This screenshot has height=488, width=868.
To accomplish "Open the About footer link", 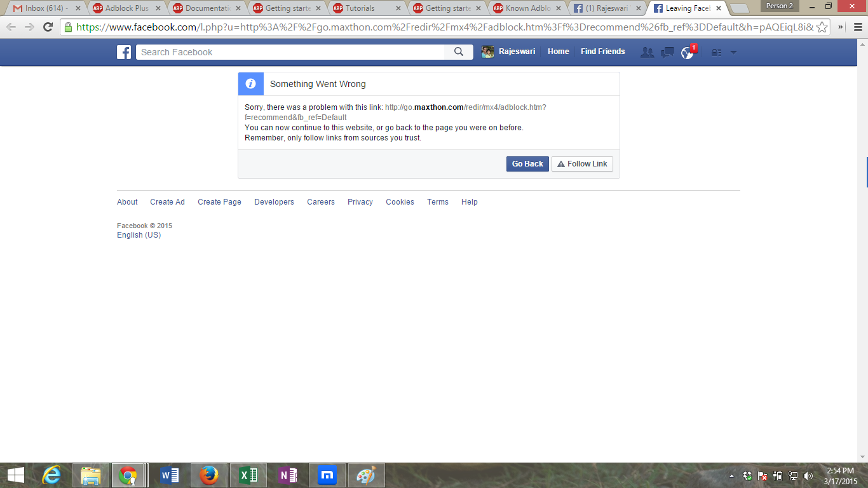I will click(x=127, y=202).
